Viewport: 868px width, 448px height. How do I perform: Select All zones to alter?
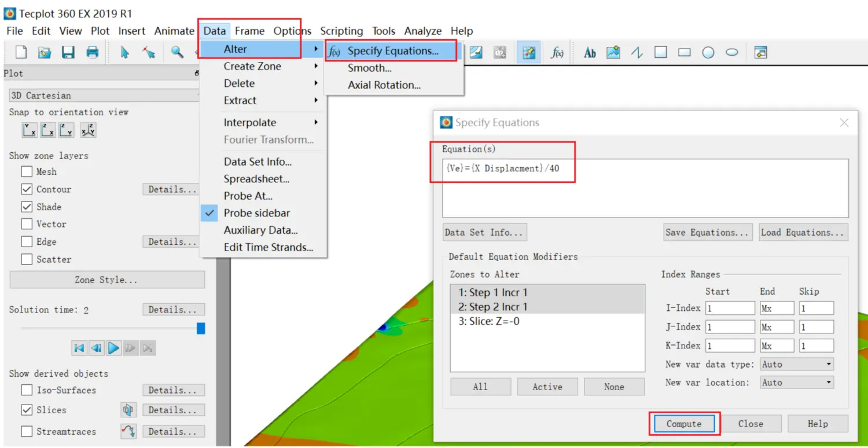click(x=480, y=387)
